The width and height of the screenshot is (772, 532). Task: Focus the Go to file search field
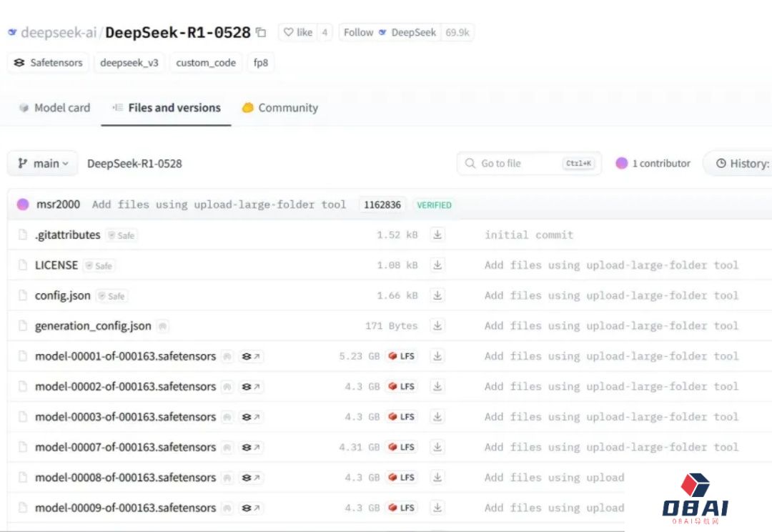(529, 164)
